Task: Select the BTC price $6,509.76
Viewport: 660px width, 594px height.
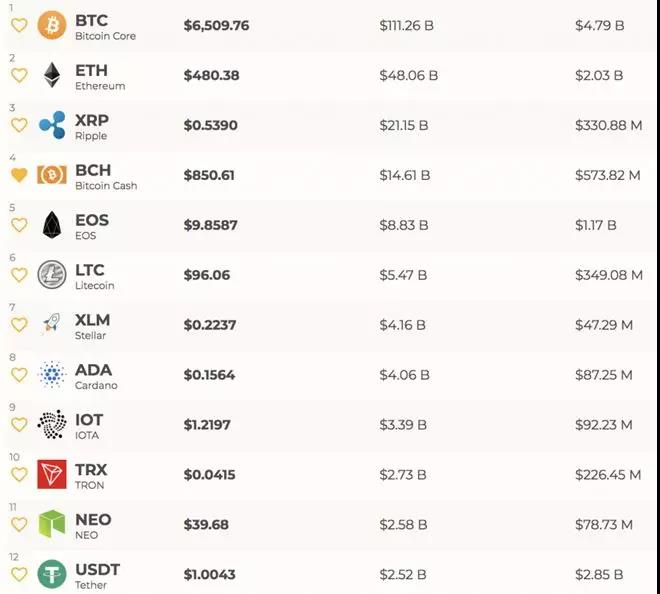Action: 216,25
